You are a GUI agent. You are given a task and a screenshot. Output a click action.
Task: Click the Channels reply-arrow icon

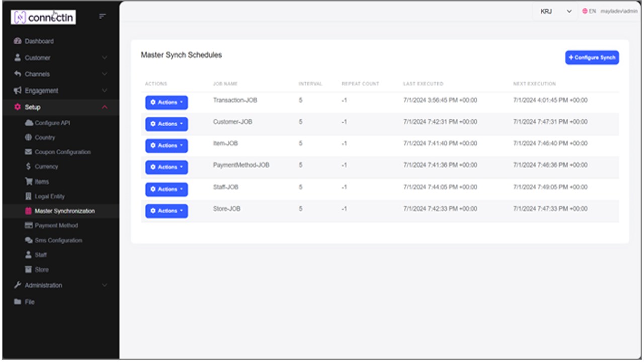tap(18, 74)
